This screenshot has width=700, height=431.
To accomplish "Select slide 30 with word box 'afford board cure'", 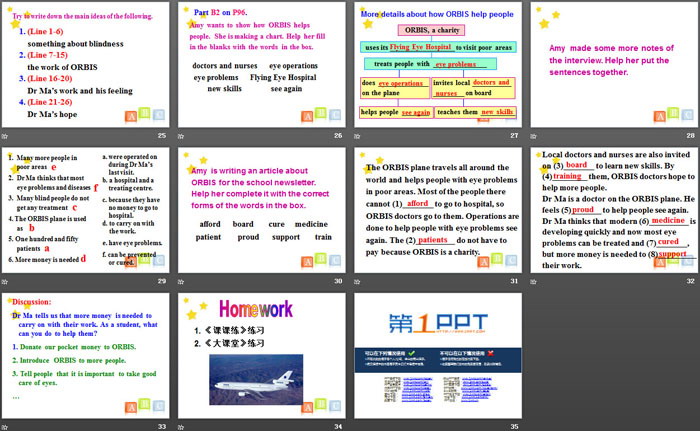I will 262,210.
